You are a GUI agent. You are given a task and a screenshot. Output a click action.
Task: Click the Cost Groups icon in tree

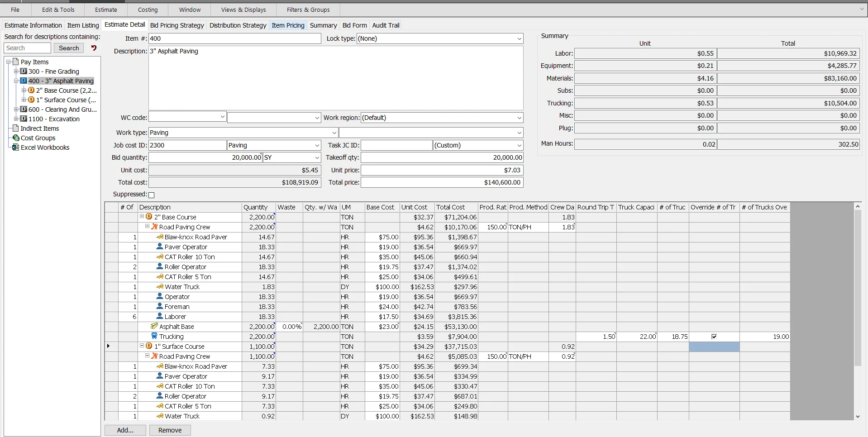(x=16, y=138)
